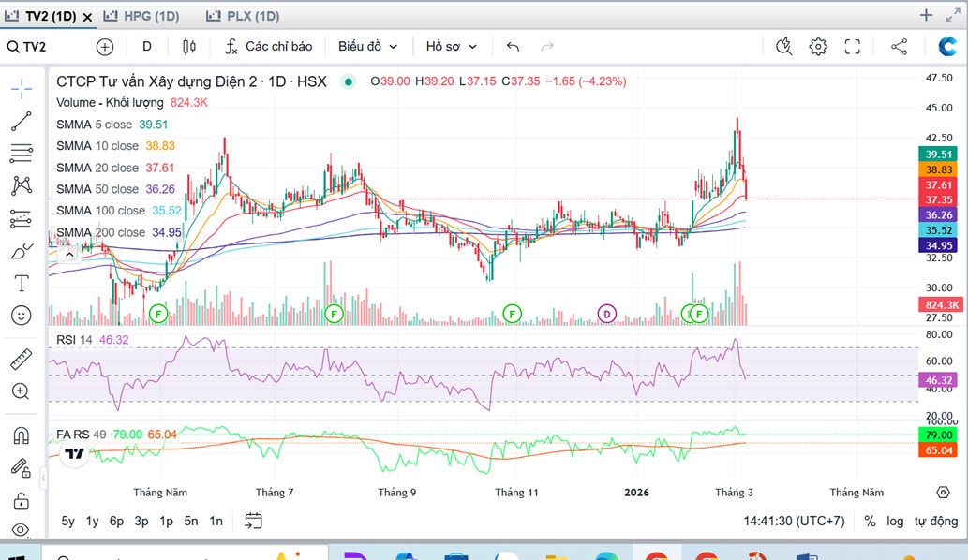
Task: Open the D interval selector
Action: [x=147, y=47]
